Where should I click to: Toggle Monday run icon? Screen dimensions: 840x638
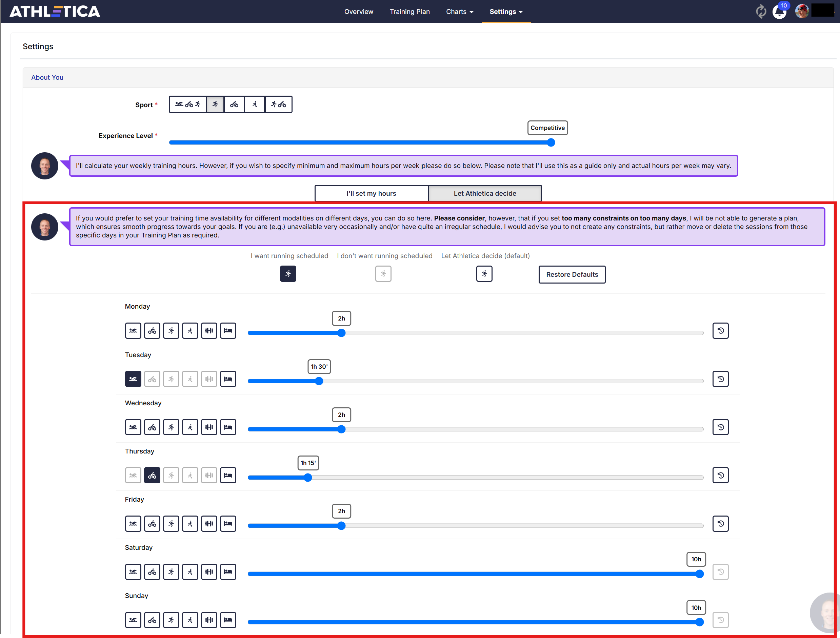pos(171,331)
